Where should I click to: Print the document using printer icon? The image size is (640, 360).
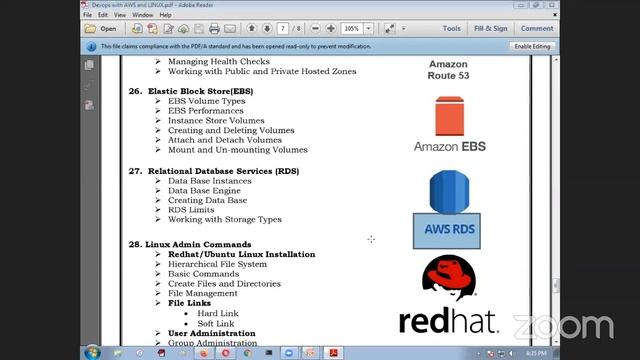[x=214, y=29]
